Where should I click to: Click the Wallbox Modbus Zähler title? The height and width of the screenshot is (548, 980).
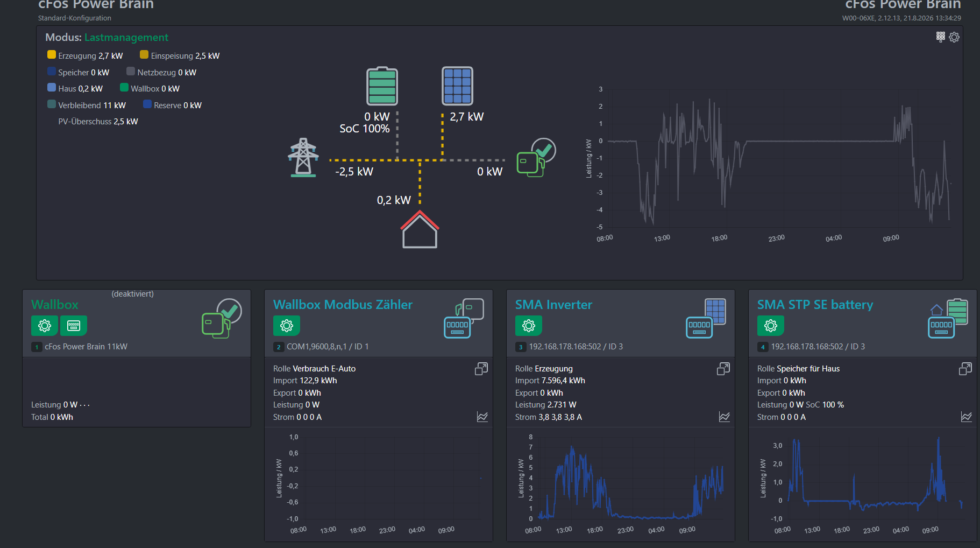coord(343,305)
